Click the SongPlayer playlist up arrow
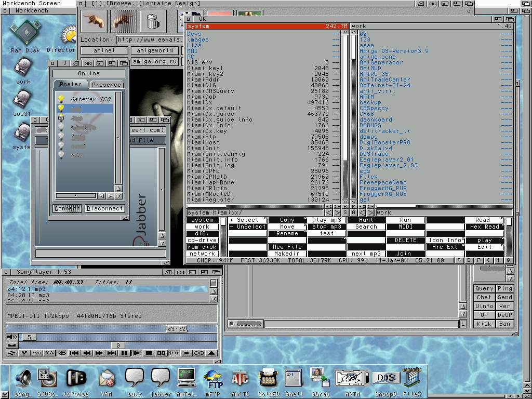The image size is (532, 399). 214,291
